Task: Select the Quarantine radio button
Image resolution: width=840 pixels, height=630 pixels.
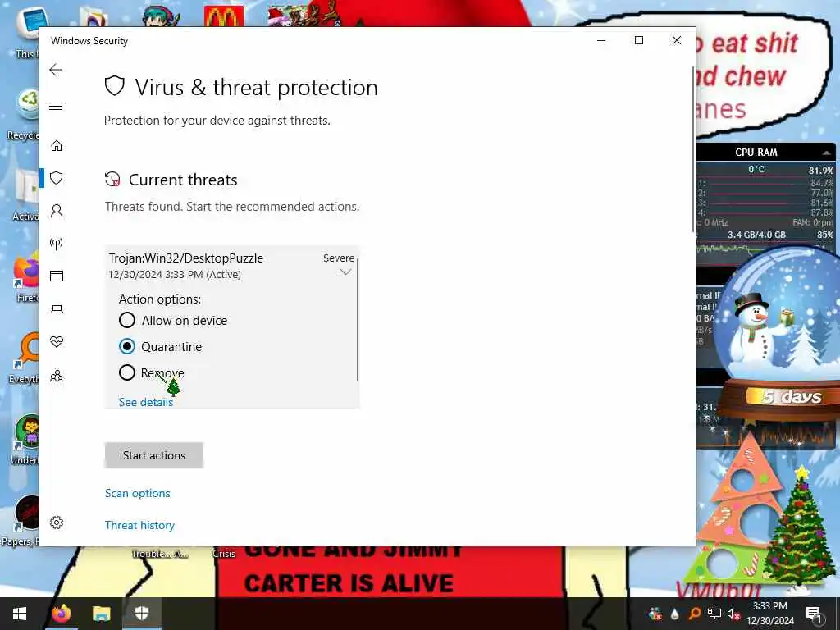Action: pyautogui.click(x=127, y=347)
